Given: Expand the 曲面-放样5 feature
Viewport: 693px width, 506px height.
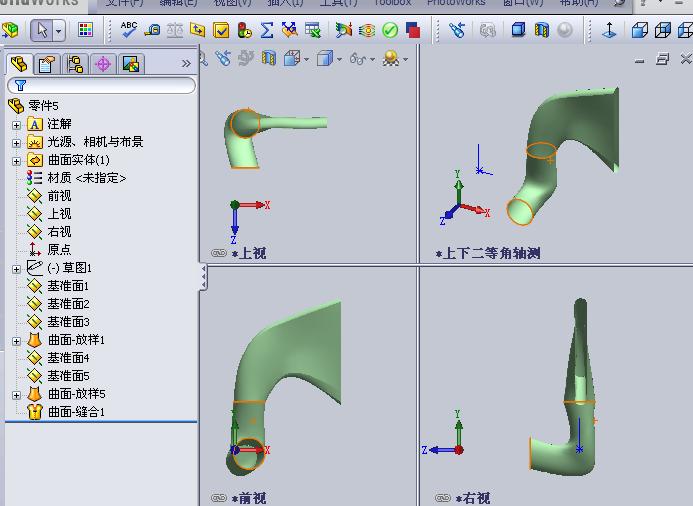Looking at the screenshot, I should point(16,395).
